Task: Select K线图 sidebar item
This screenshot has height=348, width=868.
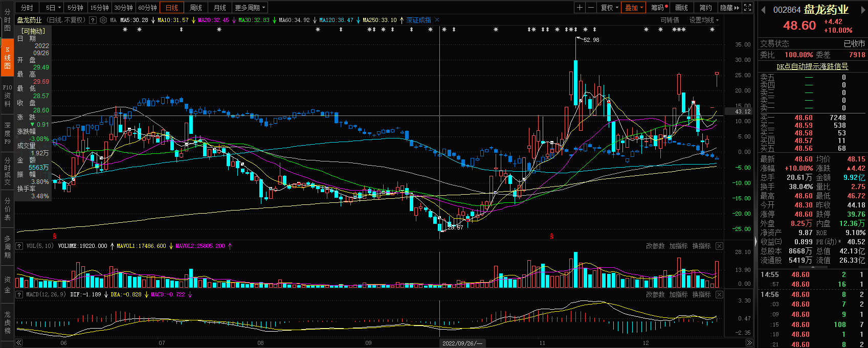Action: pos(7,58)
